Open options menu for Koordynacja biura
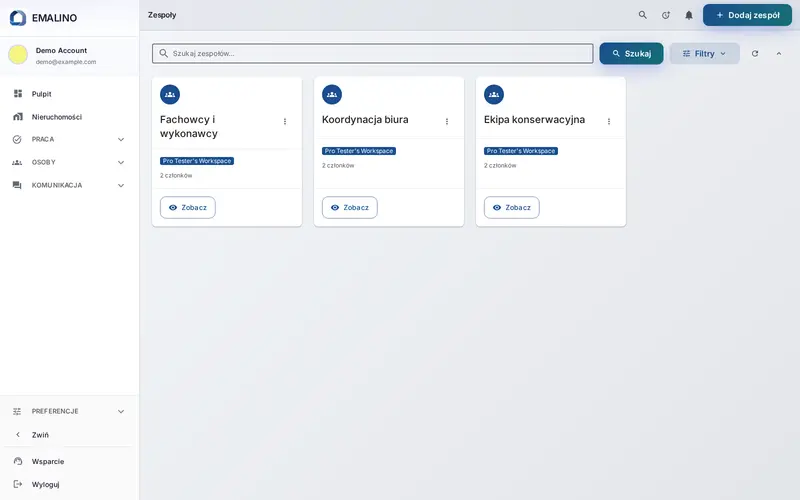The image size is (800, 500). (447, 121)
